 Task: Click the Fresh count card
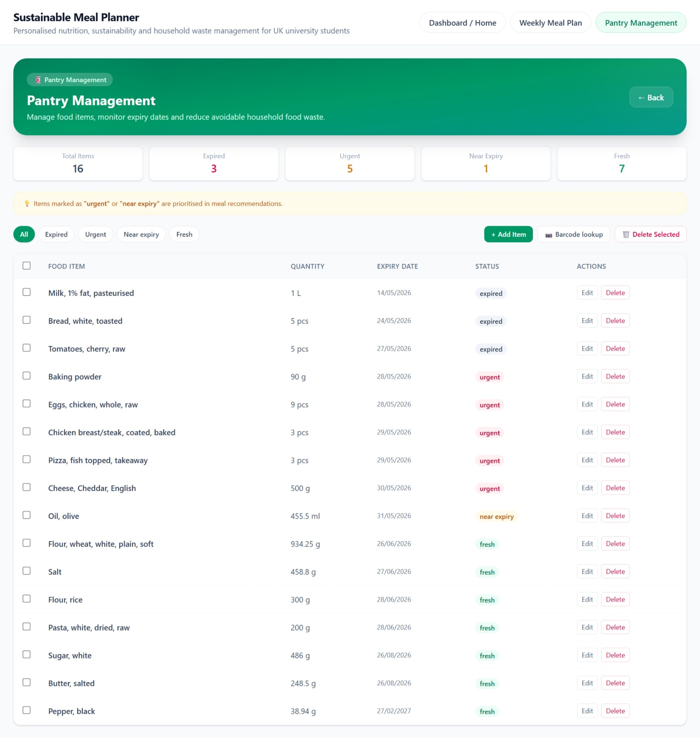(x=622, y=163)
